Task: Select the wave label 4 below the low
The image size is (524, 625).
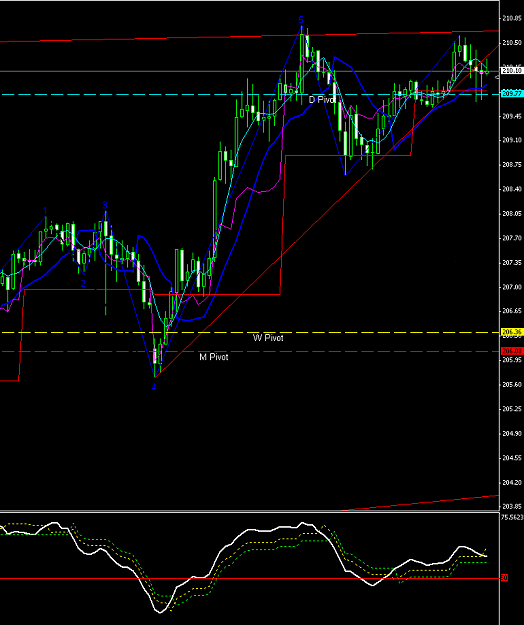Action: (154, 387)
